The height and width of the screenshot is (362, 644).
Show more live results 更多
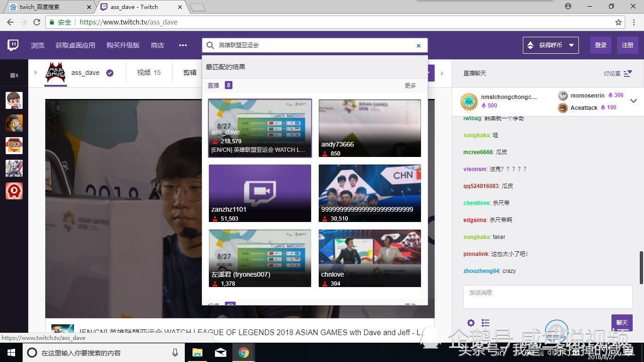pos(410,85)
